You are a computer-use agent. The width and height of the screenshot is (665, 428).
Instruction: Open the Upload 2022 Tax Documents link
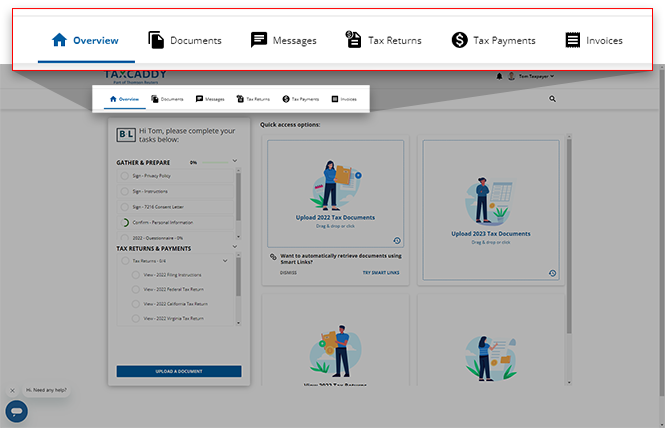coord(335,218)
